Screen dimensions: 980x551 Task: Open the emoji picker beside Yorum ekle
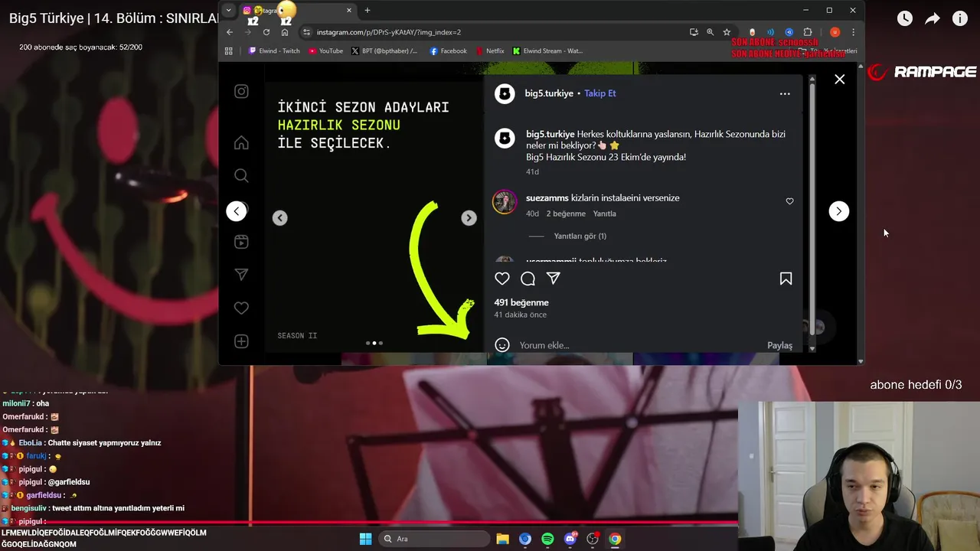point(502,345)
